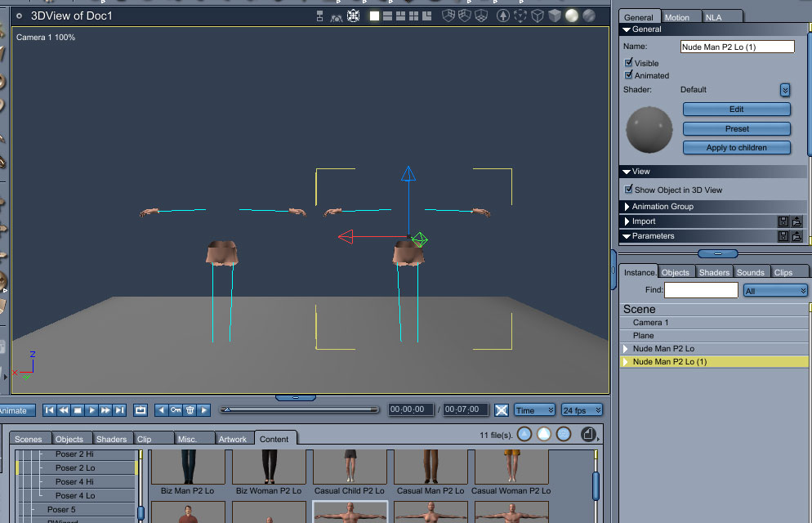Open the 24 fps dropdown
Viewport: 812px width, 523px height.
tap(582, 410)
